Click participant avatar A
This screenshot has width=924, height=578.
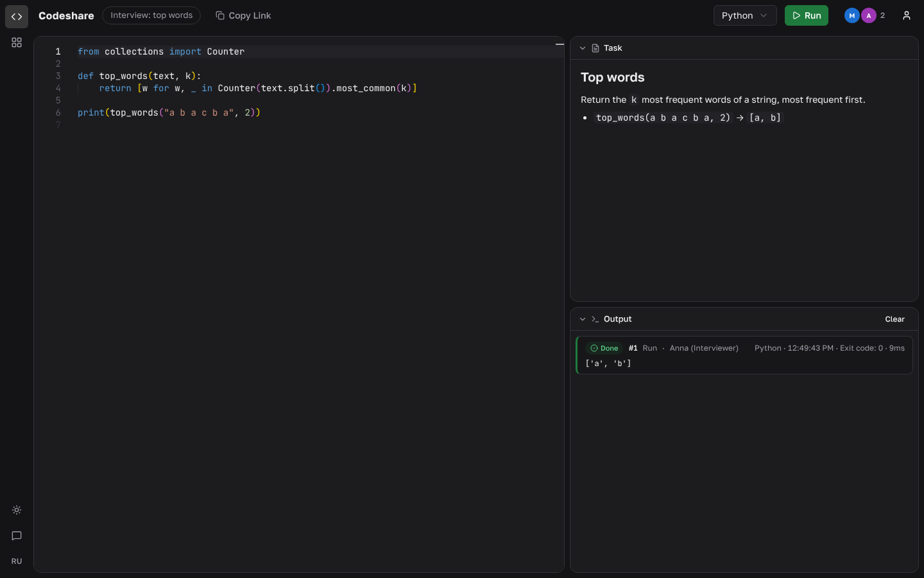869,15
